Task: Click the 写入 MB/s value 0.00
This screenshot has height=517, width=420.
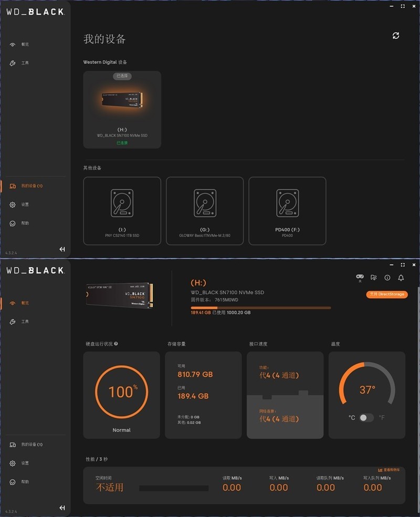Action: 279,488
